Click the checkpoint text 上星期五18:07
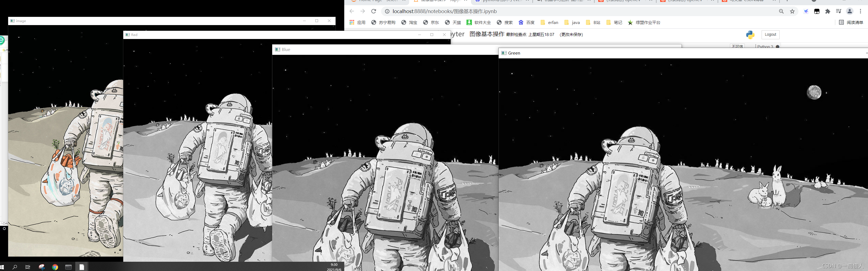 click(x=541, y=35)
